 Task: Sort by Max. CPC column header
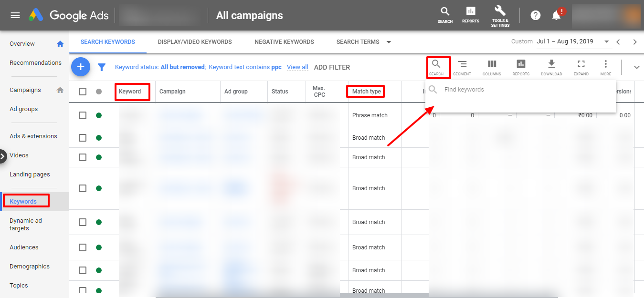[x=319, y=92]
